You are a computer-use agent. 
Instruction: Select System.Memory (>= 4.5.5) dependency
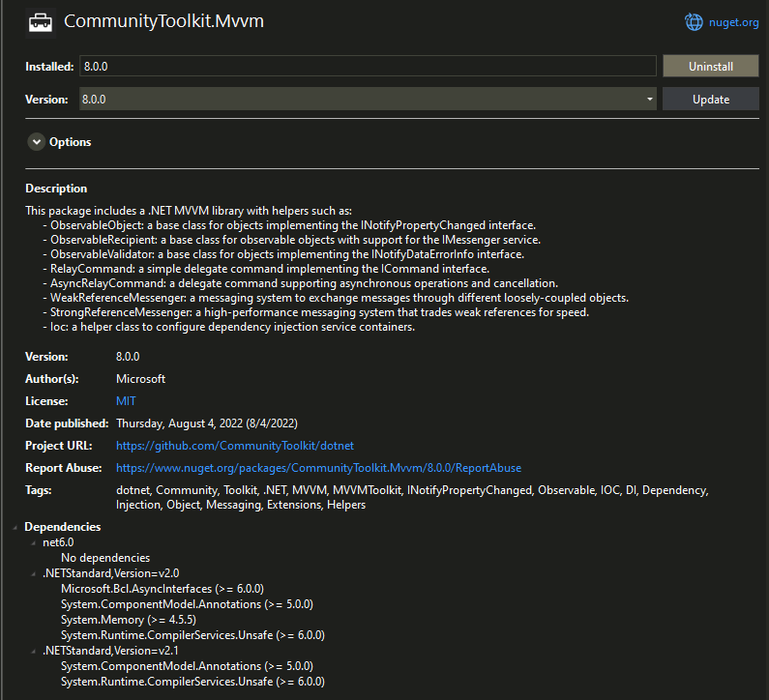[129, 620]
